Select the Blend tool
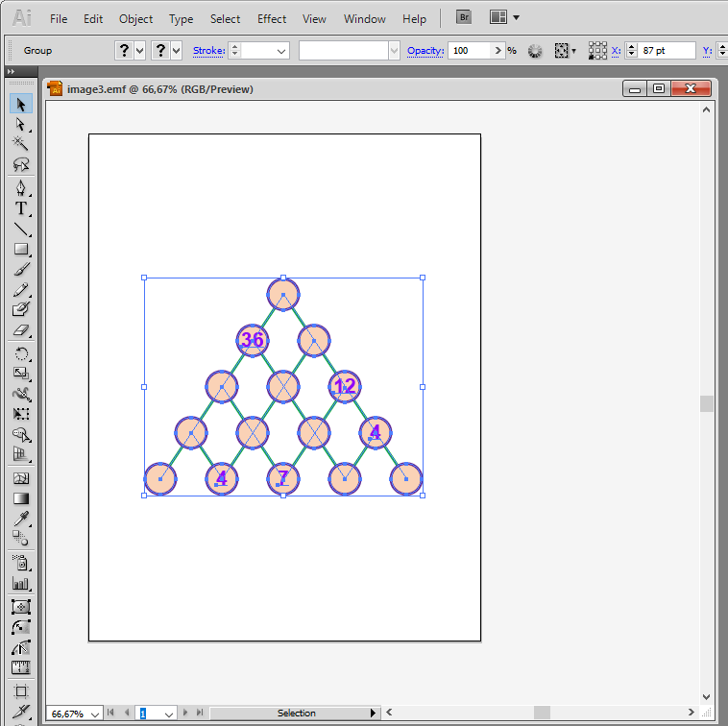Screen dimensions: 728x726 coord(21,539)
